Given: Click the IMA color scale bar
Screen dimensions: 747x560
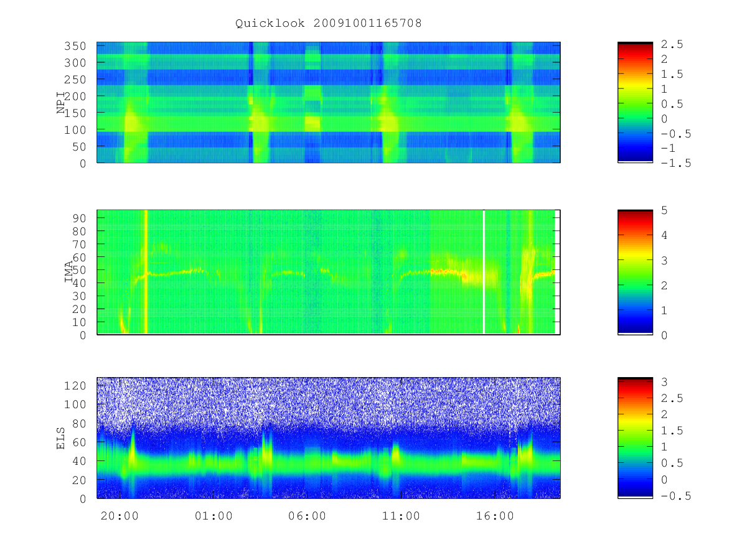Looking at the screenshot, I should [635, 272].
